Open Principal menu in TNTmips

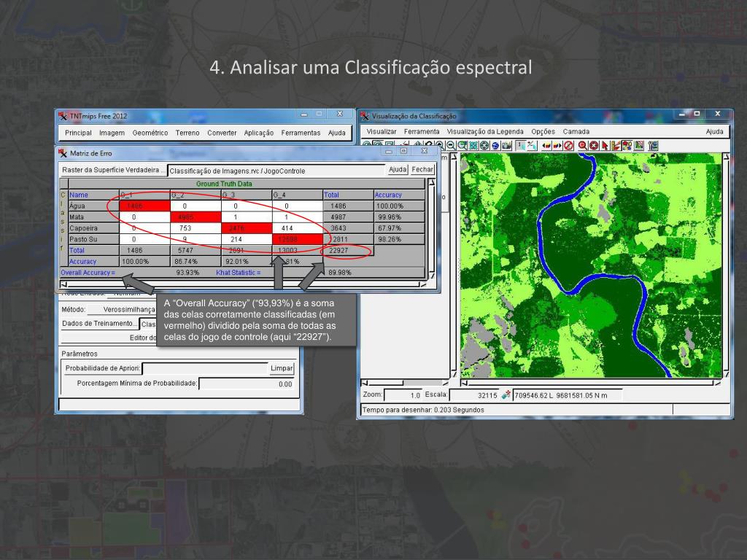pos(78,133)
